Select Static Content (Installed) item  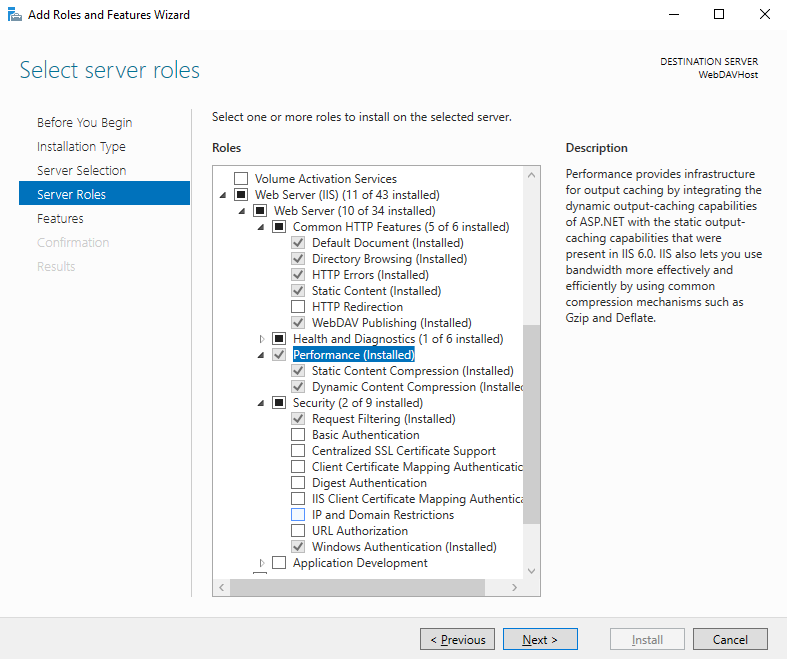[376, 291]
